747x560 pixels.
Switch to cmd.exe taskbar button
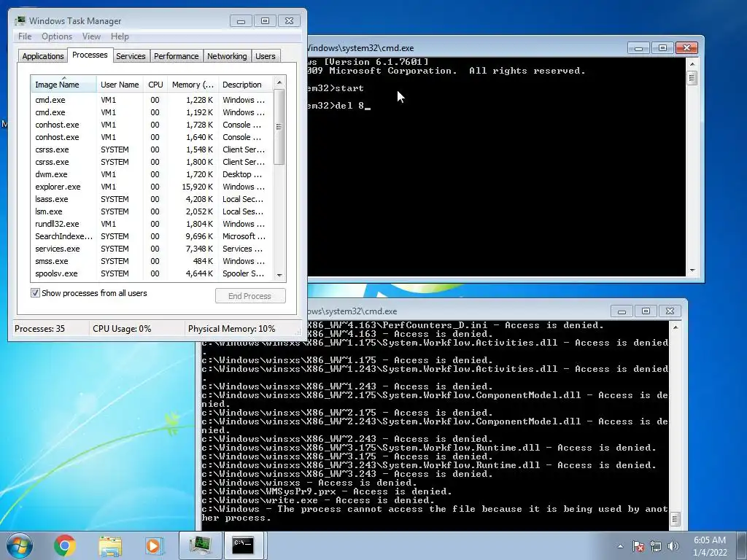(x=243, y=545)
